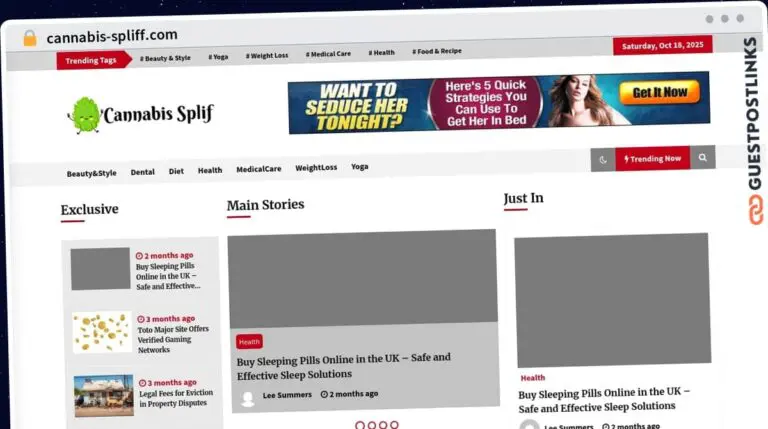768x429 pixels.
Task: Click the Trending Tags label
Action: 92,60
